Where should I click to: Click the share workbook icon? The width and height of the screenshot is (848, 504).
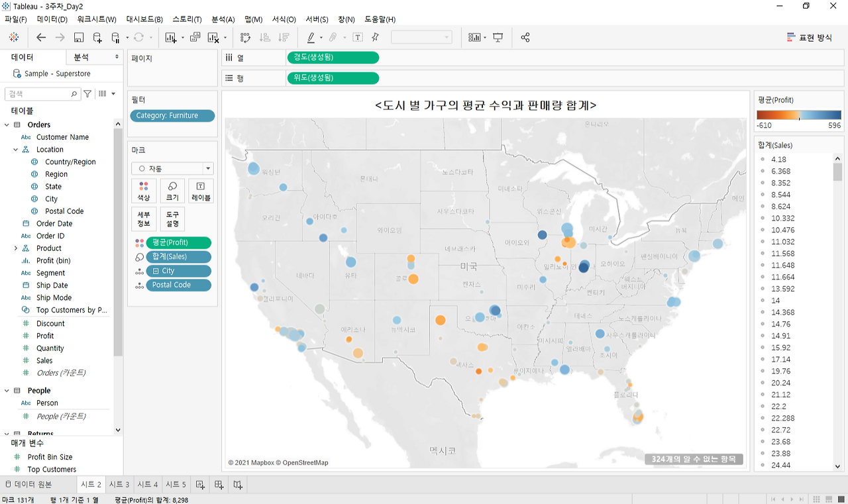click(x=525, y=38)
